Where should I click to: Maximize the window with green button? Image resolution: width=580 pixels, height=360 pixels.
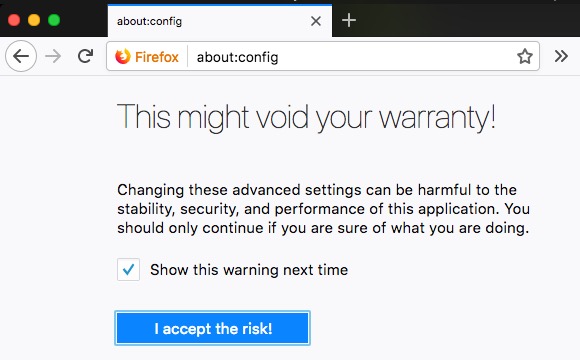tap(54, 20)
